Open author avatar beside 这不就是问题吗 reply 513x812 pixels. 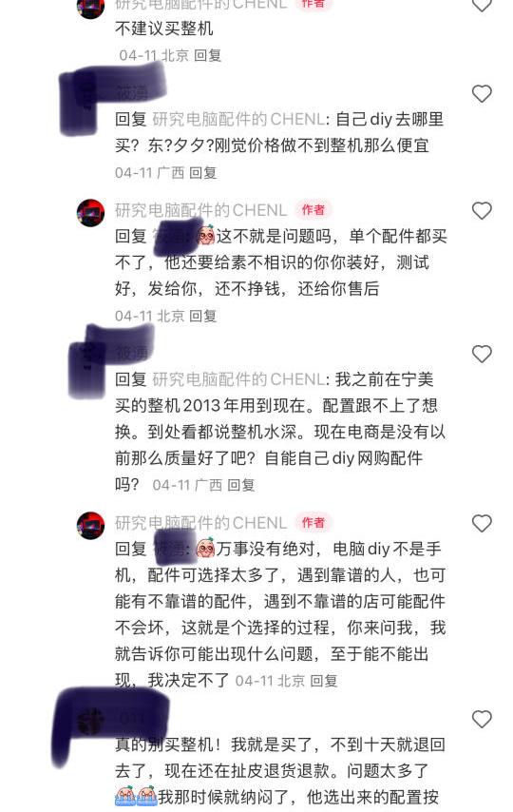90,213
